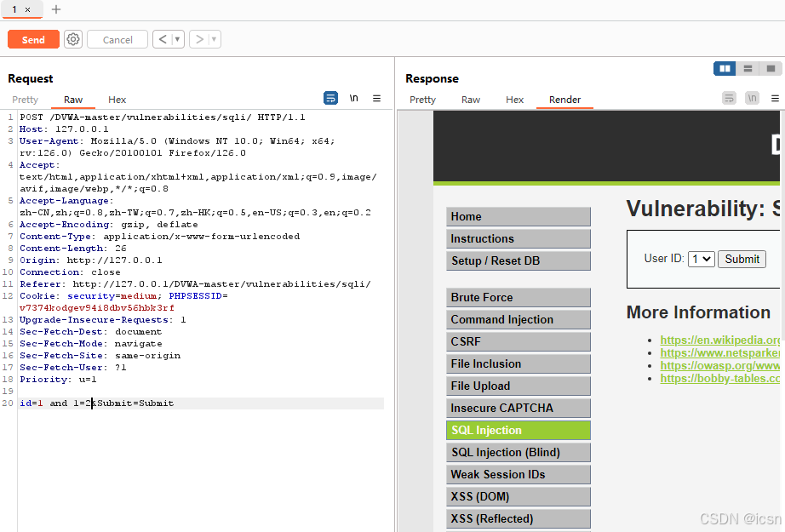The image size is (785, 532).
Task: Open Insecure CAPTCHA page
Action: [x=519, y=408]
